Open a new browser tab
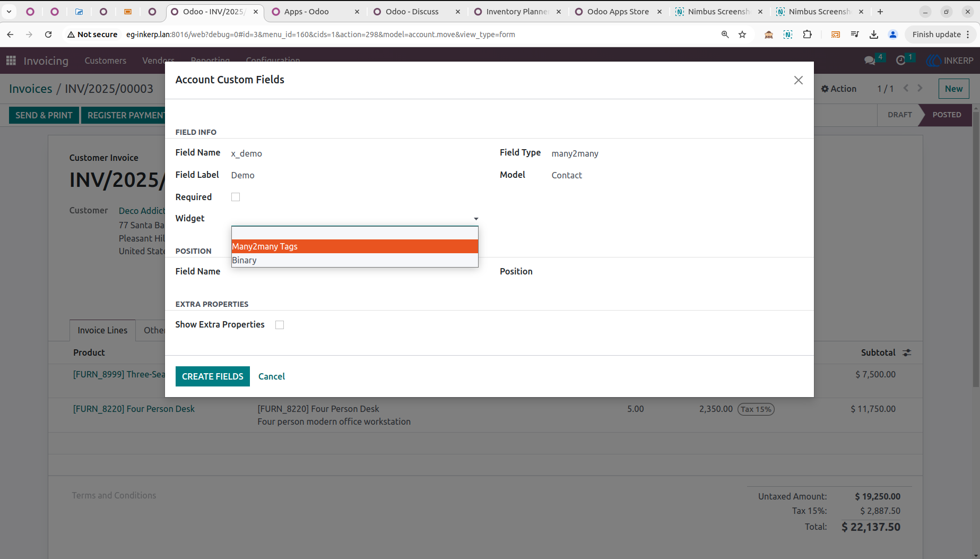Image resolution: width=980 pixels, height=559 pixels. click(x=880, y=12)
